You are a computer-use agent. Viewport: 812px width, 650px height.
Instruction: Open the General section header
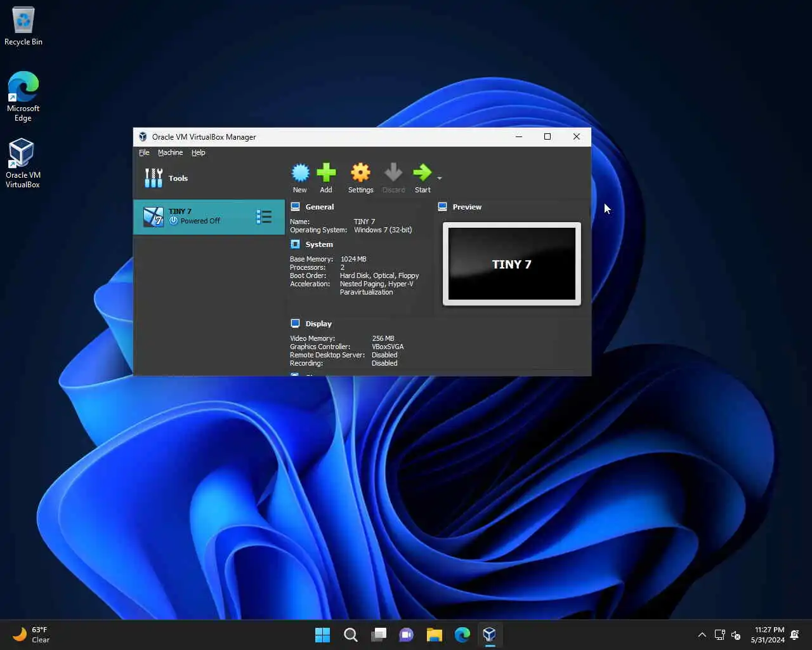[x=320, y=207]
